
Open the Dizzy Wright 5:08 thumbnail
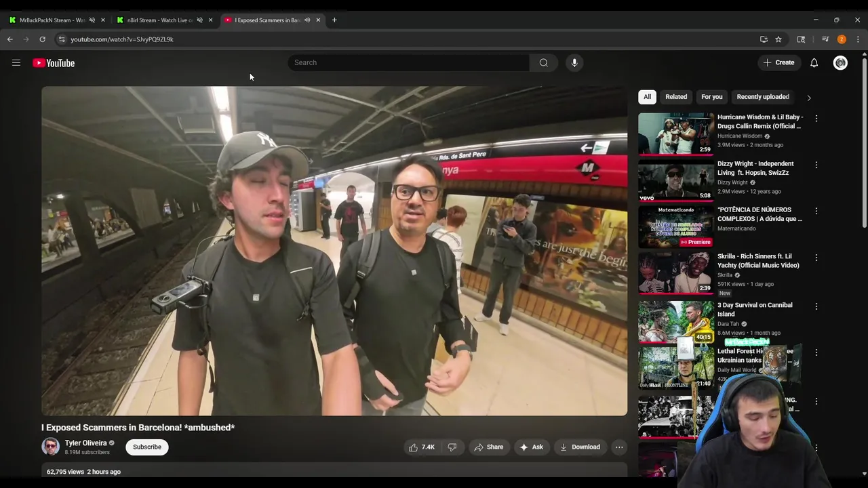pyautogui.click(x=676, y=180)
